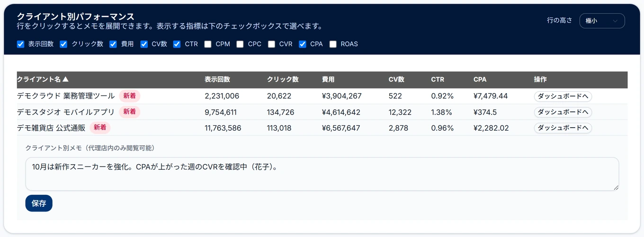Click the クライアント別パフォーマンス heading
The height and width of the screenshot is (237, 644).
click(75, 17)
